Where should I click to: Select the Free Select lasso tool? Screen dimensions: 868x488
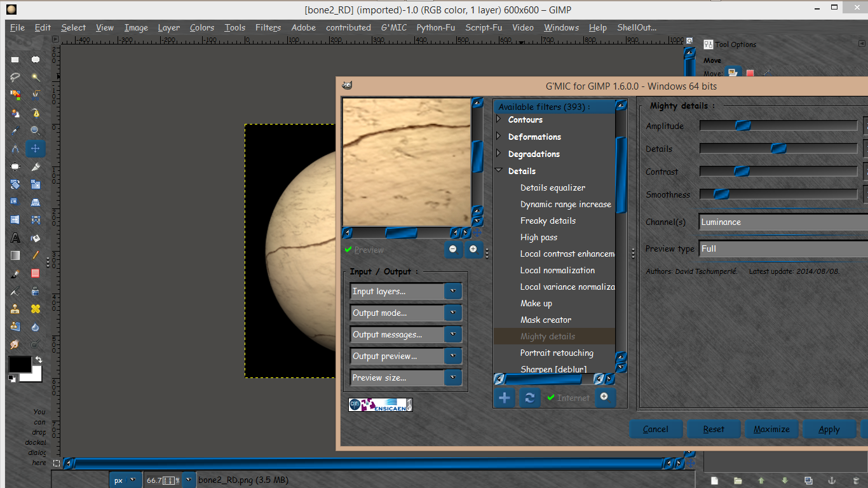point(15,78)
